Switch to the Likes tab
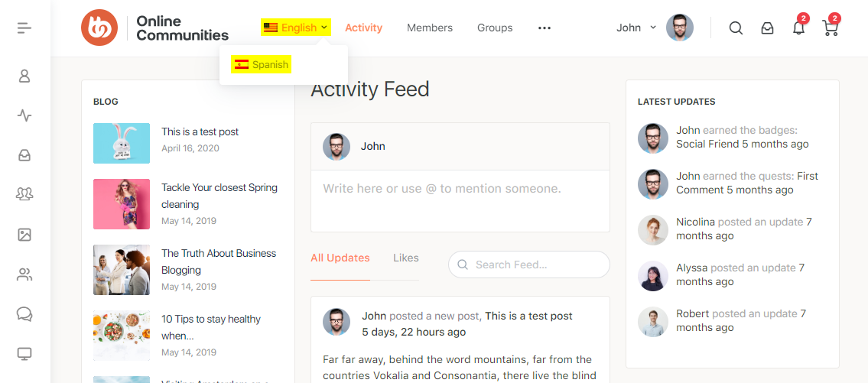This screenshot has height=383, width=868. coord(405,258)
